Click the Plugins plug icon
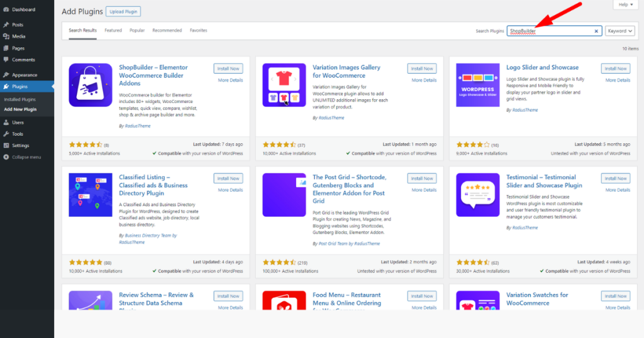Viewport: 644px width, 338px height. tap(6, 87)
